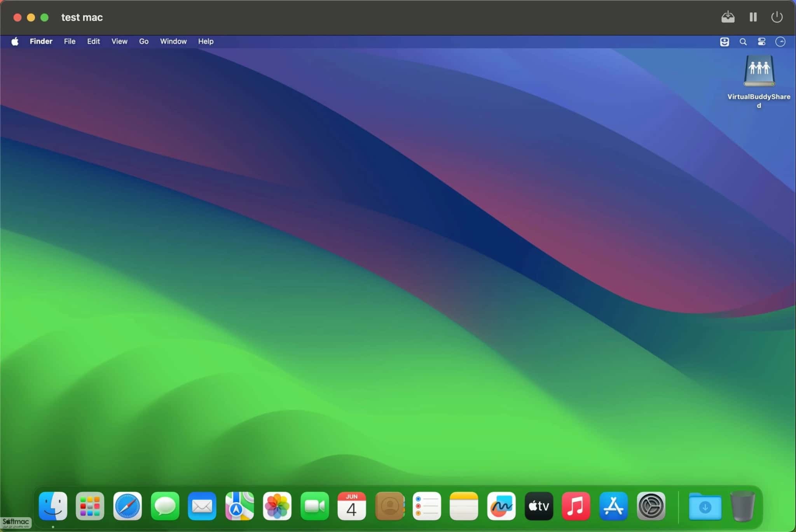796x532 pixels.
Task: Launch the Photos app in Dock
Action: tap(277, 506)
